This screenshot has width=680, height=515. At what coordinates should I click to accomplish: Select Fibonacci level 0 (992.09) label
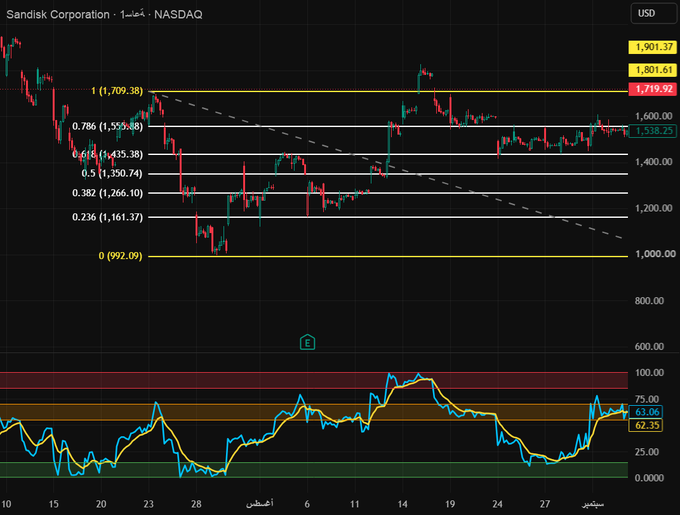(120, 256)
